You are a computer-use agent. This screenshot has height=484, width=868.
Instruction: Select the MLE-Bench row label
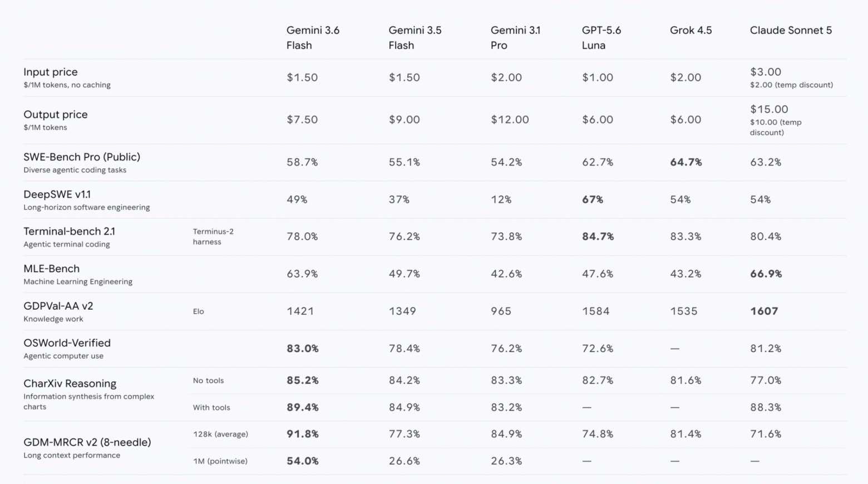click(51, 268)
